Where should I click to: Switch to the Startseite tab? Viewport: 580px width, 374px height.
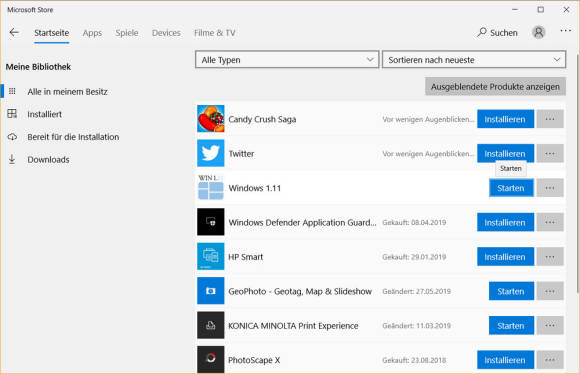[x=51, y=33]
